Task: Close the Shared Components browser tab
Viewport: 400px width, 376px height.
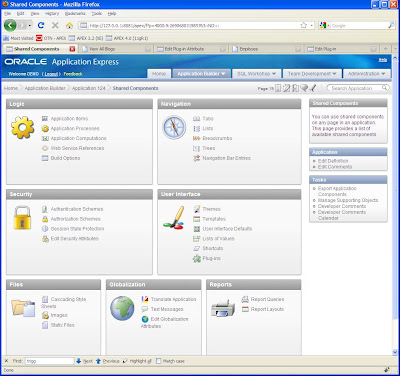Action: coord(72,49)
